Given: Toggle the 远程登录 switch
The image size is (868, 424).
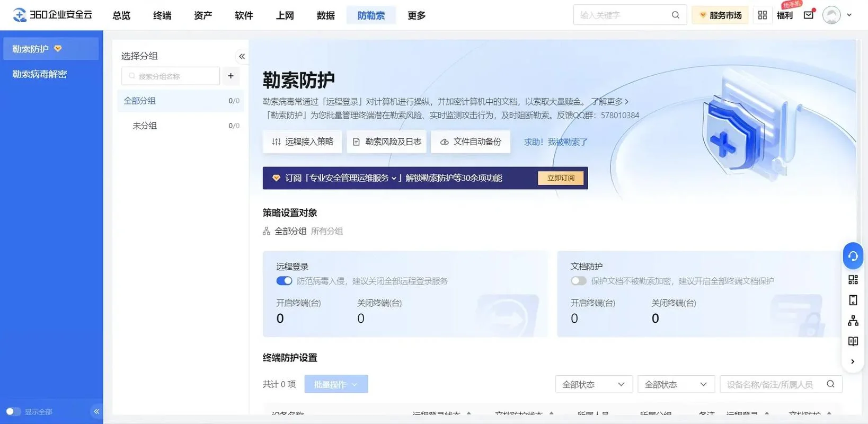Looking at the screenshot, I should [284, 281].
